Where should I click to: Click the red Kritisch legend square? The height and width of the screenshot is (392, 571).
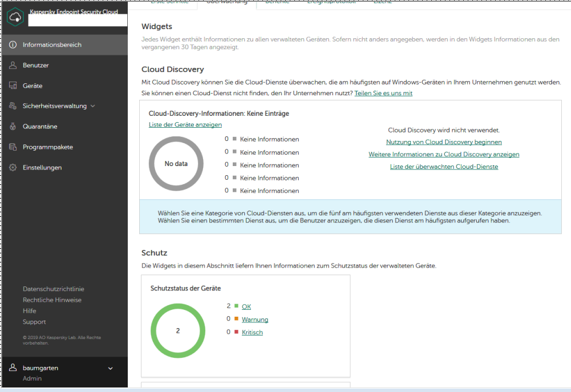point(236,332)
